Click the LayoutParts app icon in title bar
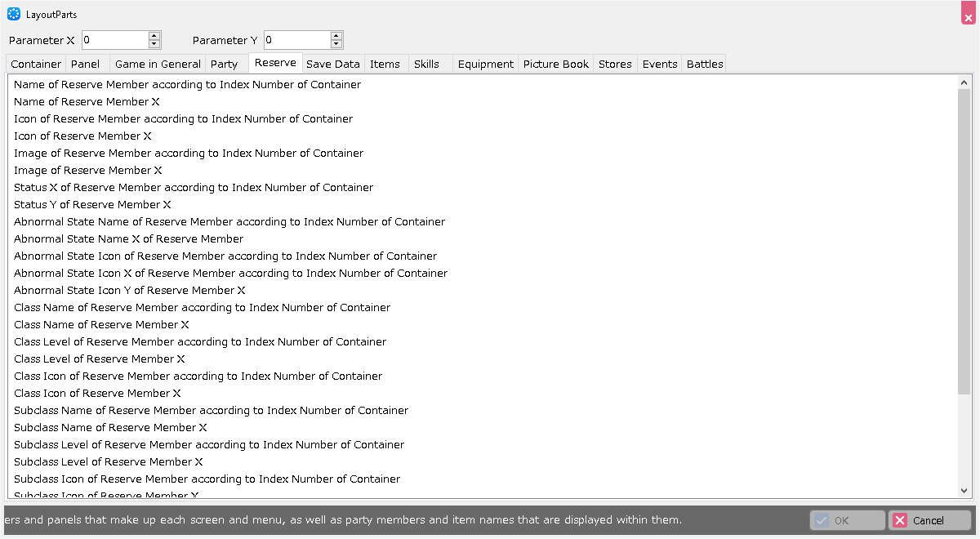This screenshot has height=539, width=980. [14, 14]
